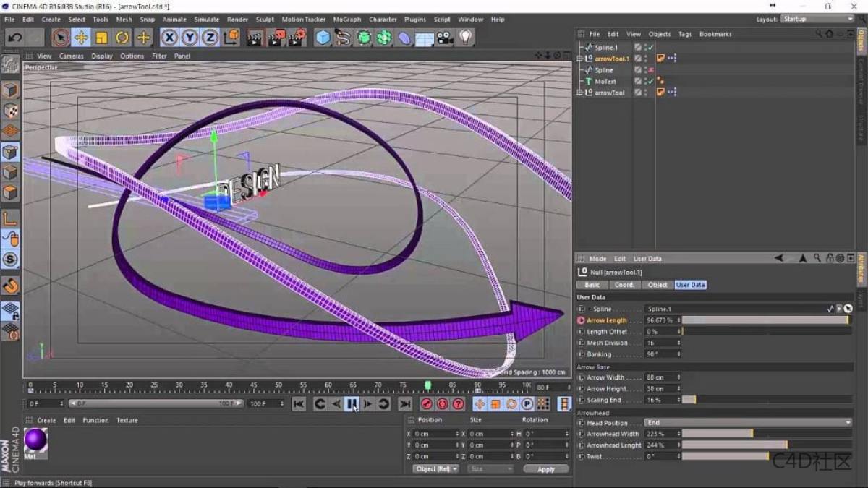The image size is (868, 488).
Task: Select the Move tool in the top toolbar
Action: tap(81, 38)
